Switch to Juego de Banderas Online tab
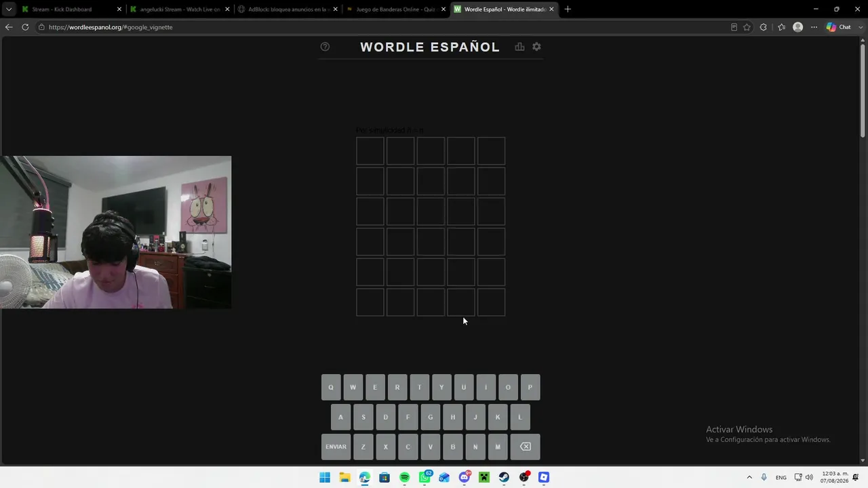The height and width of the screenshot is (488, 868). pyautogui.click(x=396, y=9)
